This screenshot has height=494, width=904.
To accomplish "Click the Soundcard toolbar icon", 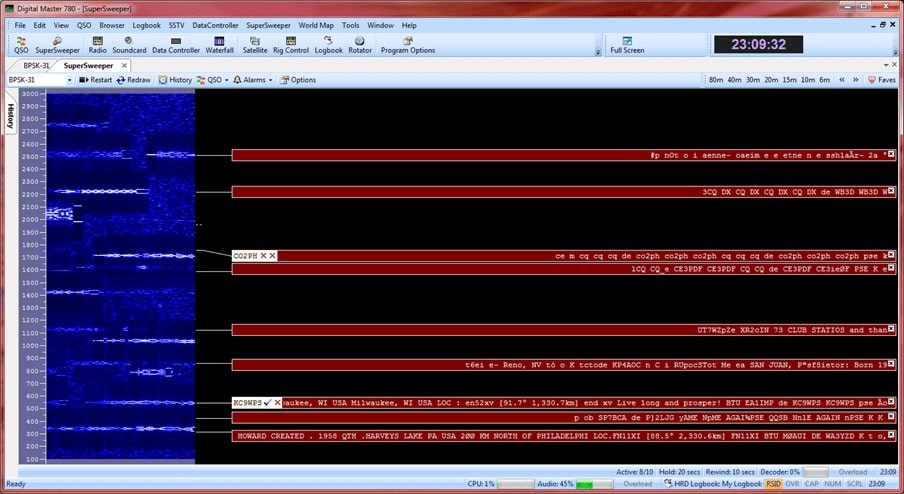I will click(x=129, y=45).
